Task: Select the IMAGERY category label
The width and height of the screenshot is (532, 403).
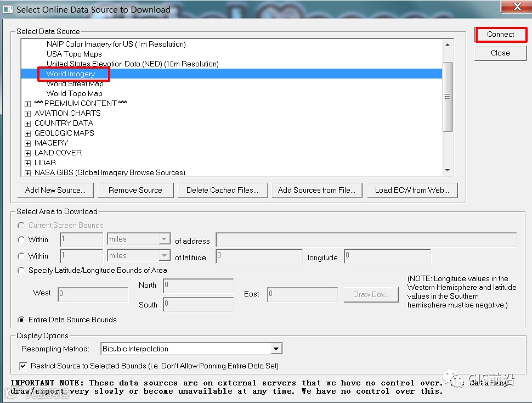Action: [x=51, y=143]
